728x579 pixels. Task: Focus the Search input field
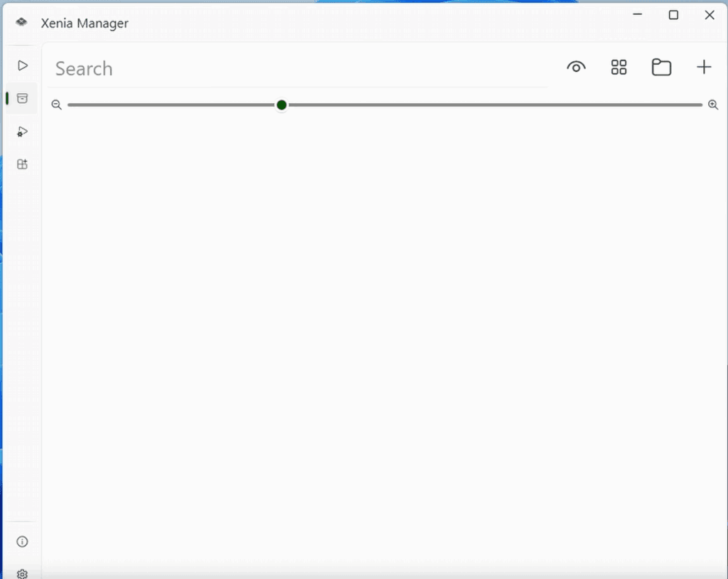coord(298,69)
